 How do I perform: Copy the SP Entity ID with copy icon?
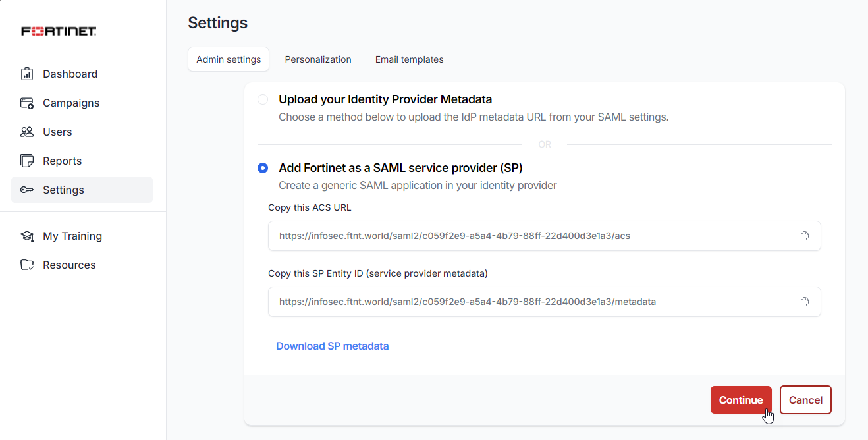[x=804, y=302]
